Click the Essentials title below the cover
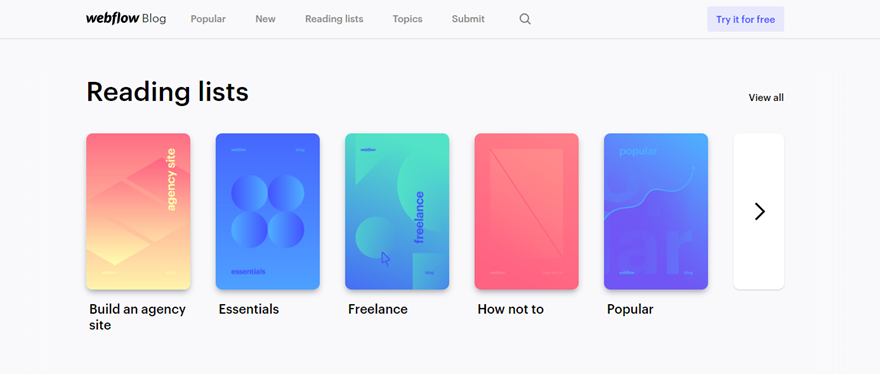The width and height of the screenshot is (880, 374). pos(249,309)
